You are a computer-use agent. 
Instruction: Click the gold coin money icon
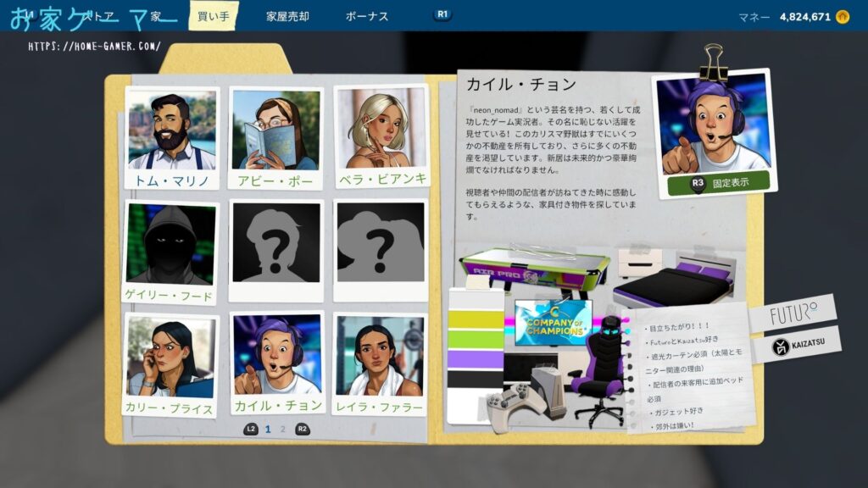coord(842,17)
